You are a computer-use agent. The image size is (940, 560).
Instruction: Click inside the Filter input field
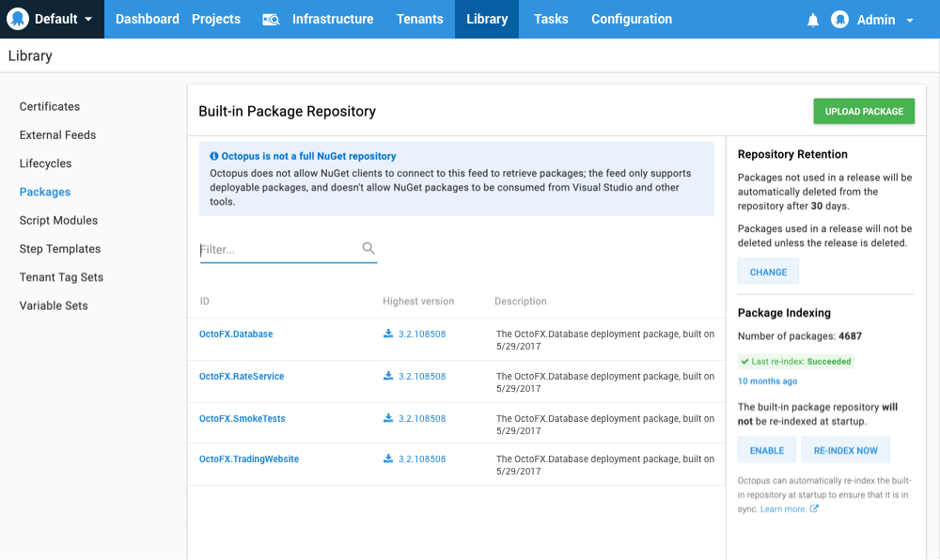point(273,248)
